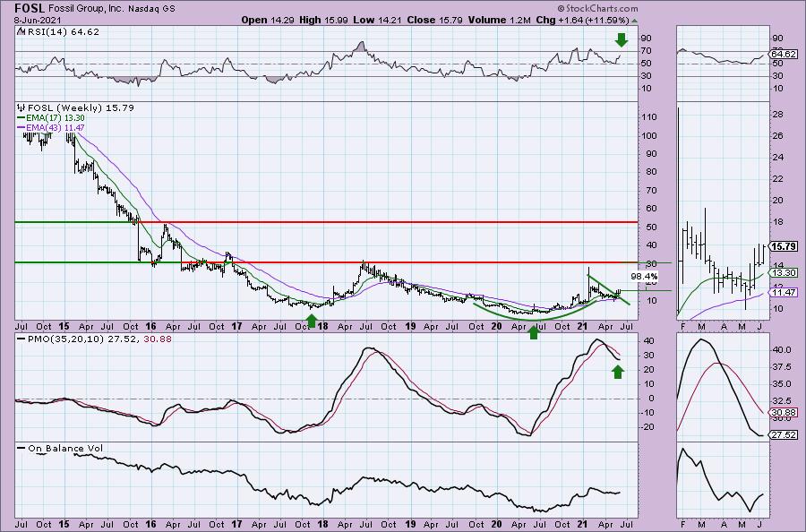Image resolution: width=806 pixels, height=532 pixels.
Task: Click the 32.5 PMO label in zoom panel
Action: coord(782,400)
